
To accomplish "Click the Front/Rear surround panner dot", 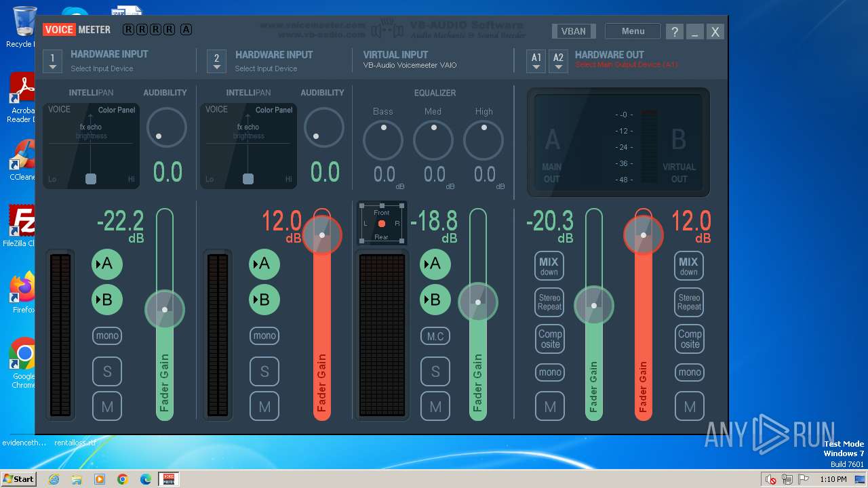I will point(382,224).
